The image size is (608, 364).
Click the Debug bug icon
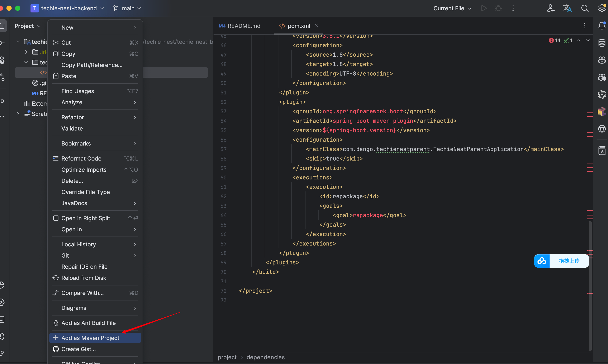coord(498,8)
